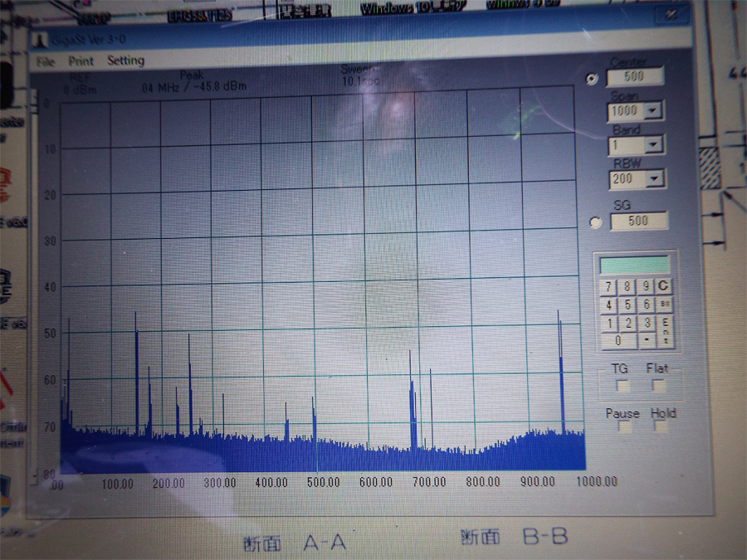Toggle the Flat checkbox
The image size is (747, 560).
[659, 386]
